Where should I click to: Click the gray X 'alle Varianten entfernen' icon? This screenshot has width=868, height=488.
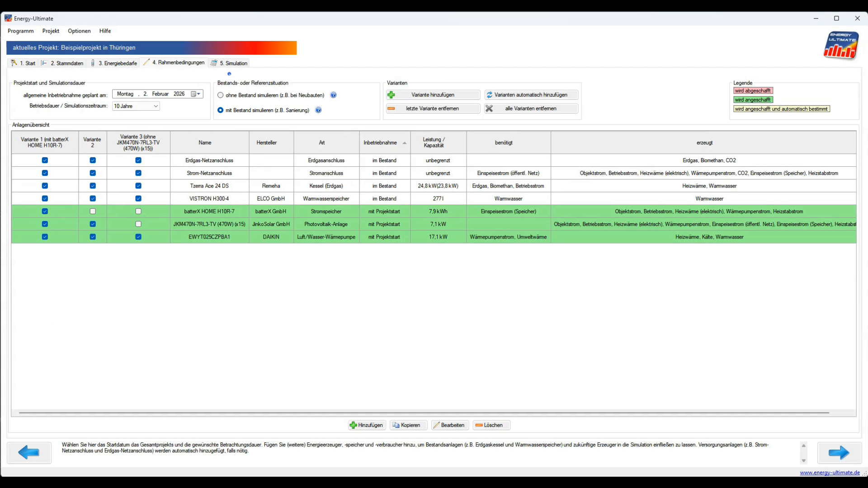(489, 108)
